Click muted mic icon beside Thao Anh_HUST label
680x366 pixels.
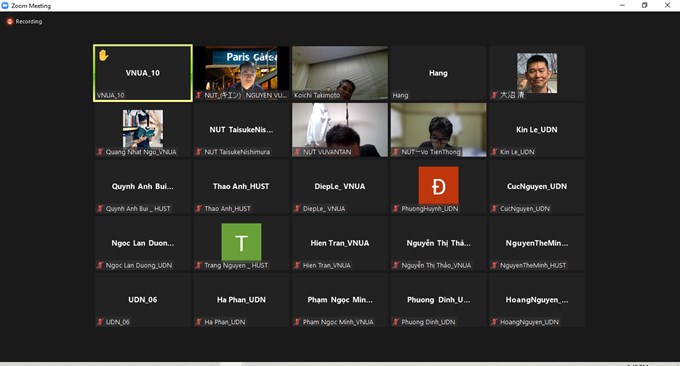click(199, 209)
